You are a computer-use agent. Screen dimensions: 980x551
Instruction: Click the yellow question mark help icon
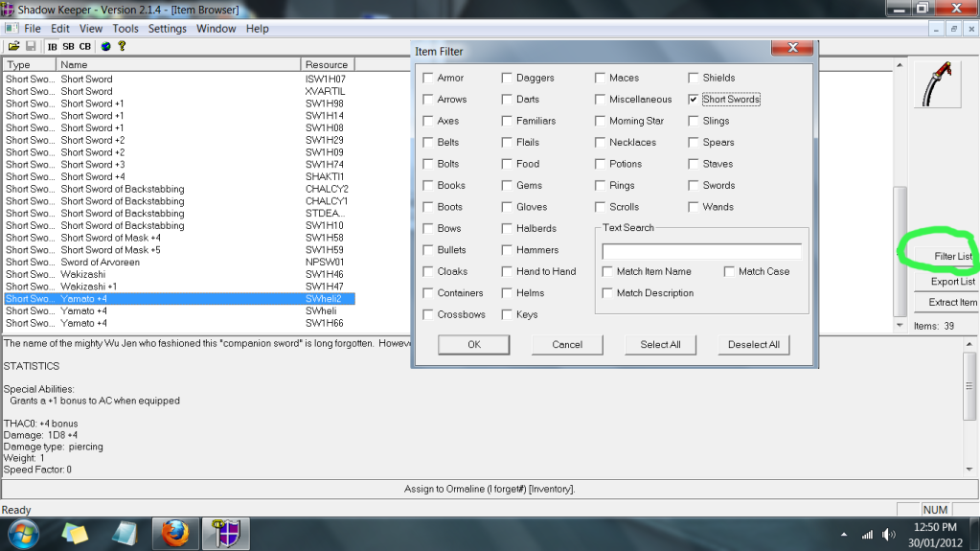point(122,46)
